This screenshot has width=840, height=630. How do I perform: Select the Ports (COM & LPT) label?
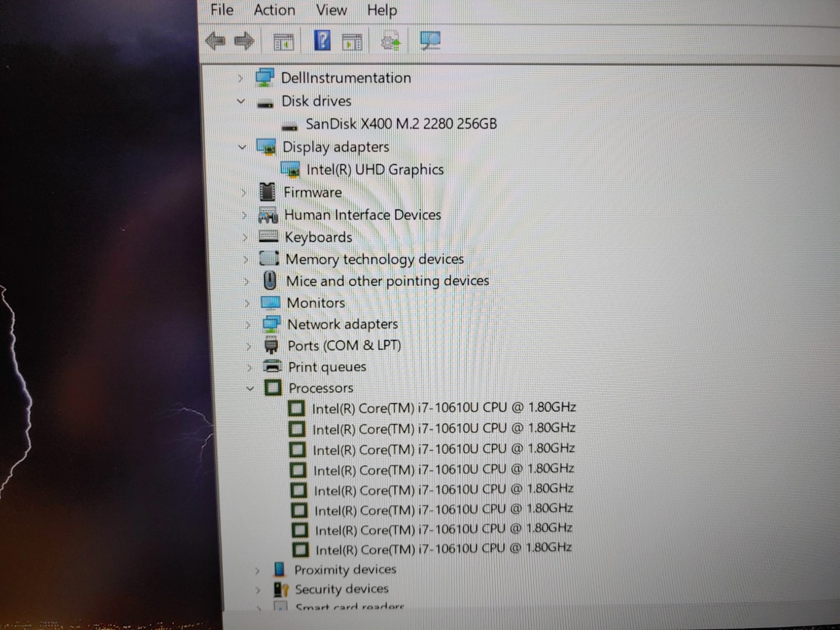[x=344, y=345]
